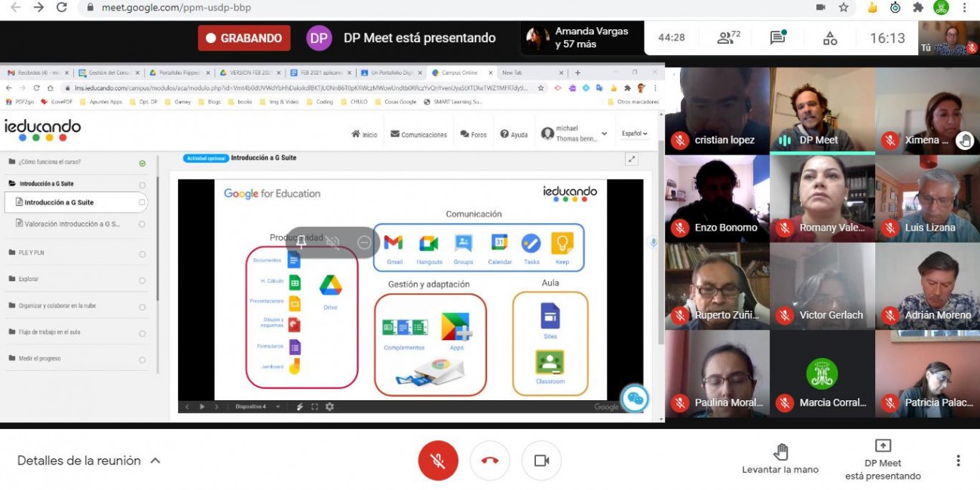Click the Keep lightbulb icon on the slide
Screen dimensions: 980x490
click(562, 243)
